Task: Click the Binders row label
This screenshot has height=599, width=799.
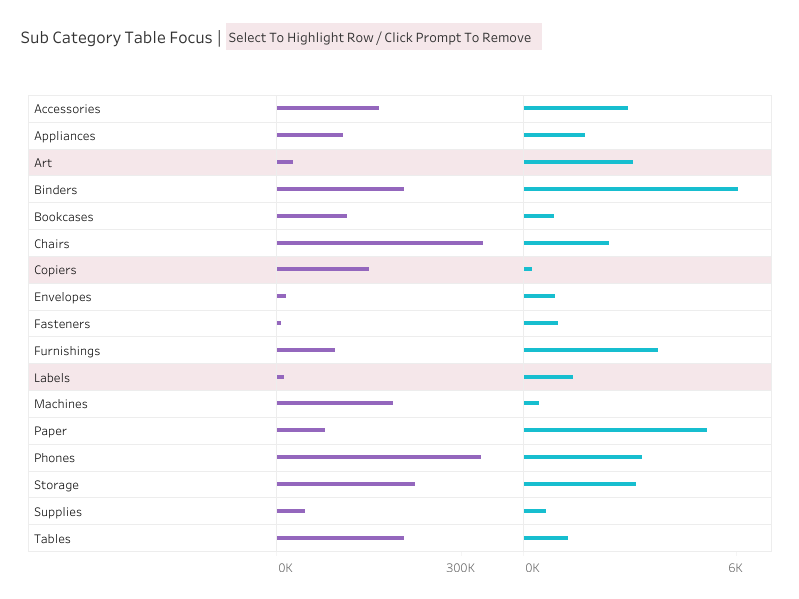Action: tap(55, 190)
